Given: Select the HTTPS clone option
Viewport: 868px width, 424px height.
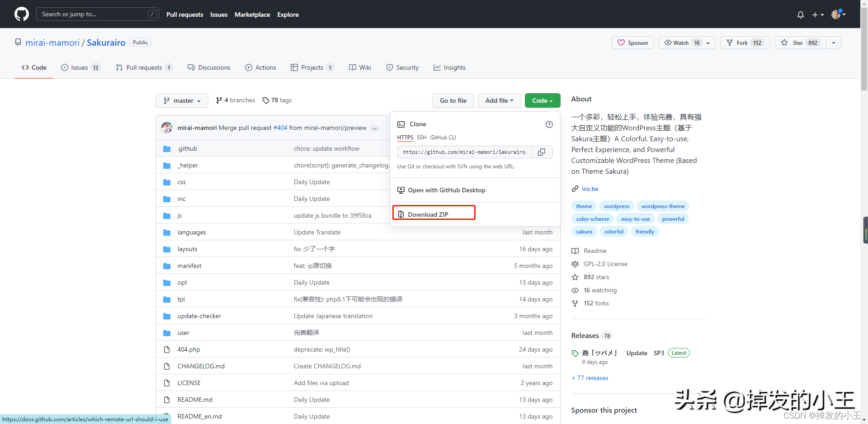Looking at the screenshot, I should pos(405,138).
